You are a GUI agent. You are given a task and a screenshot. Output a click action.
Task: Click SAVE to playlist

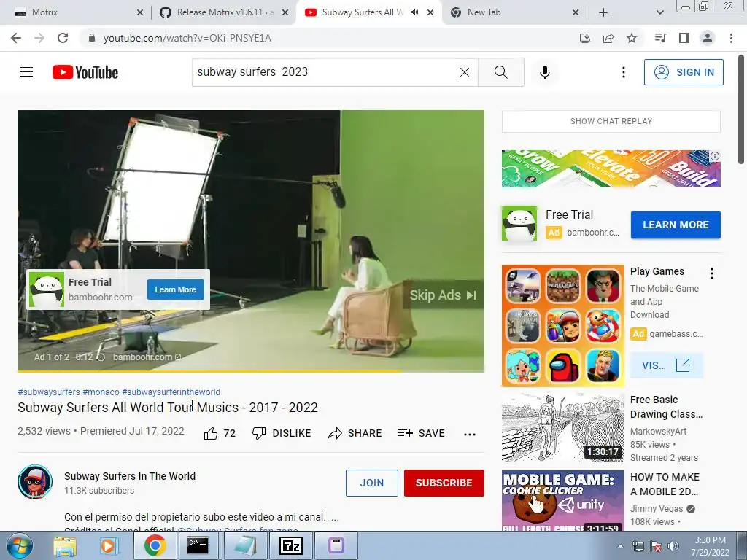[x=421, y=433]
